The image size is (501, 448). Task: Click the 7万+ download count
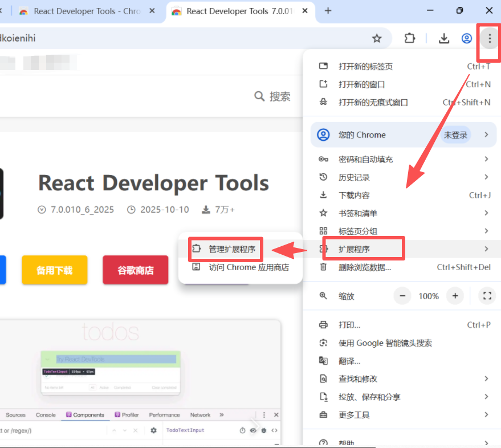click(x=225, y=210)
